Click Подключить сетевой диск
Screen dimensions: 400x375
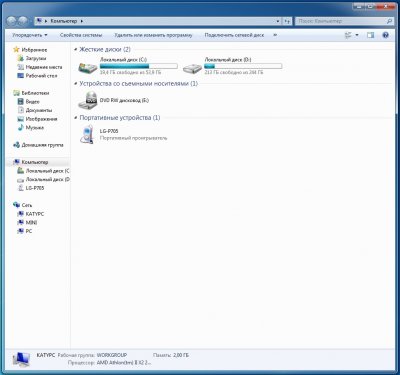pyautogui.click(x=234, y=35)
